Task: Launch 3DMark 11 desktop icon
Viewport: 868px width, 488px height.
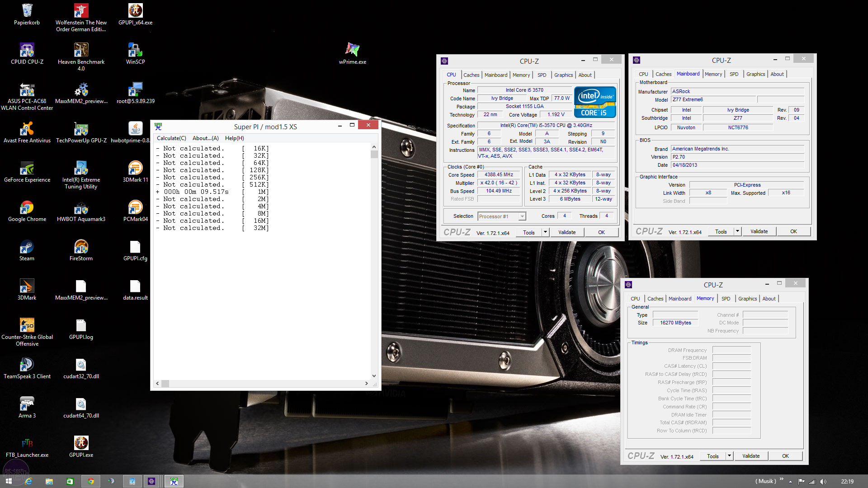Action: tap(135, 172)
